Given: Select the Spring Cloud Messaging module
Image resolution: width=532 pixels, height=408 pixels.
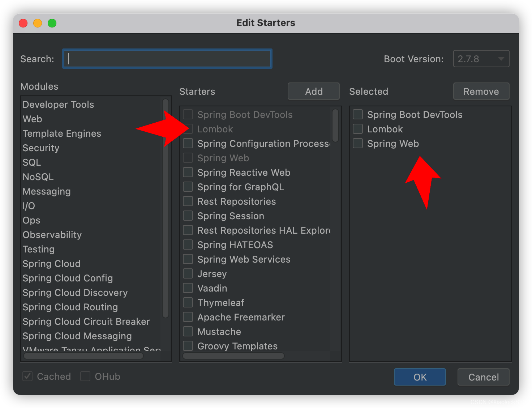Looking at the screenshot, I should pos(77,336).
